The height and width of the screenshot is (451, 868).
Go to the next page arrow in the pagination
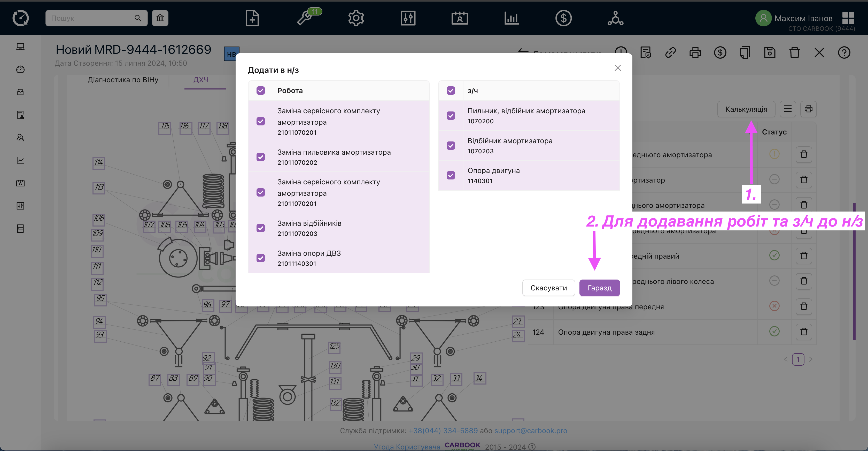pos(811,359)
